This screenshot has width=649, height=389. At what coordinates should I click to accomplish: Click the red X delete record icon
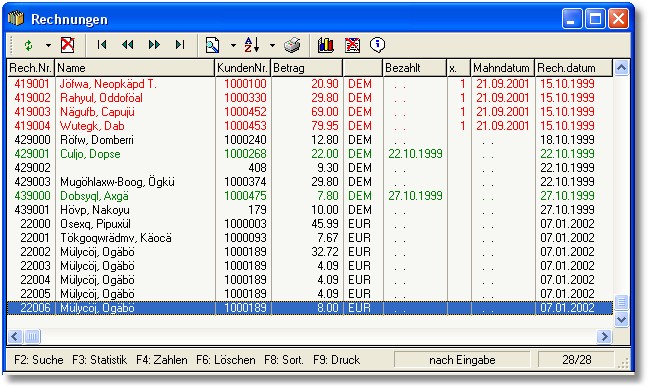(67, 45)
